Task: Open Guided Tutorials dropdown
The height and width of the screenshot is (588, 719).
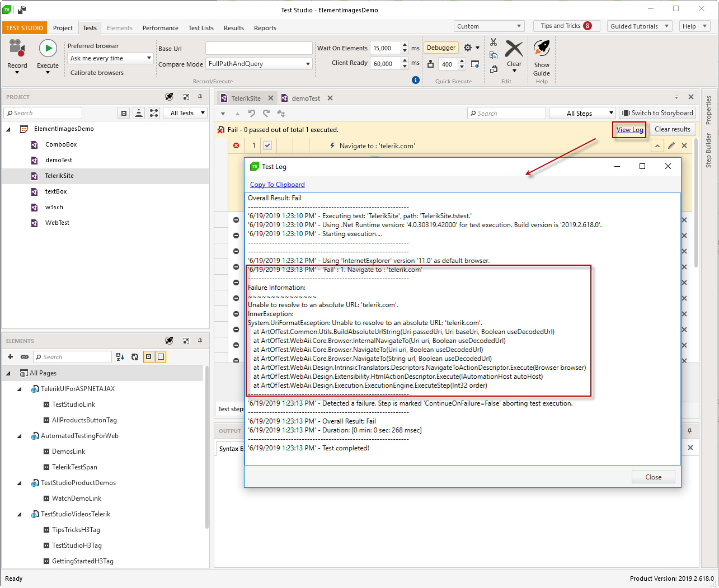Action: click(x=640, y=26)
